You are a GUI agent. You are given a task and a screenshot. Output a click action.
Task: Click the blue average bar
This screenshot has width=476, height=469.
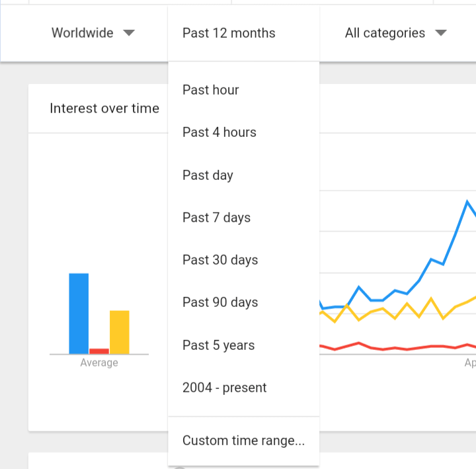click(79, 314)
